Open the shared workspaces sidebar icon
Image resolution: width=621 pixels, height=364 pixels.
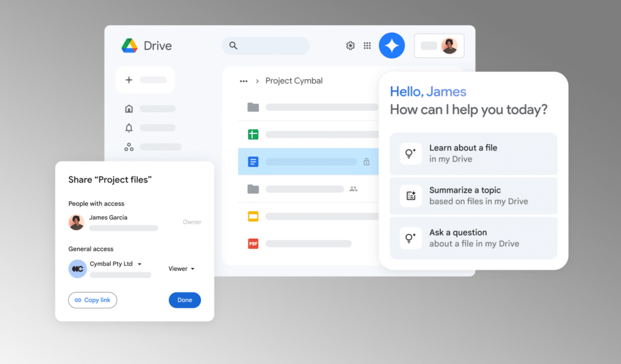click(x=128, y=147)
